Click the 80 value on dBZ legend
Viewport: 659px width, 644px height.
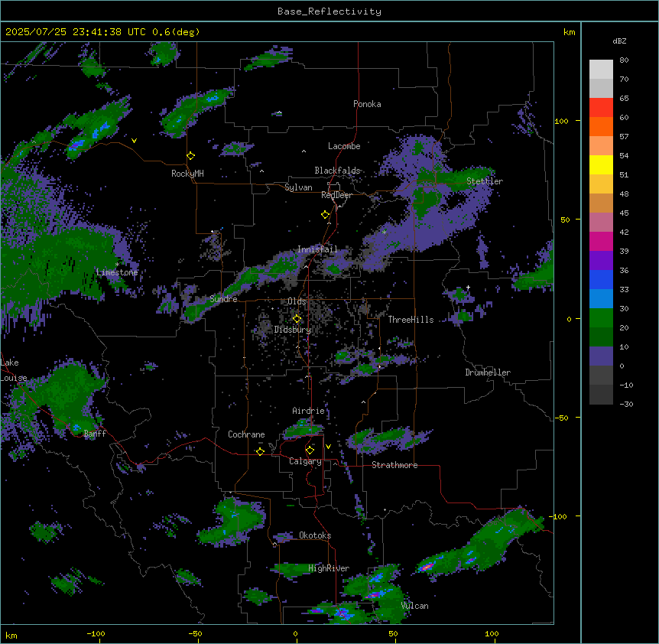624,60
